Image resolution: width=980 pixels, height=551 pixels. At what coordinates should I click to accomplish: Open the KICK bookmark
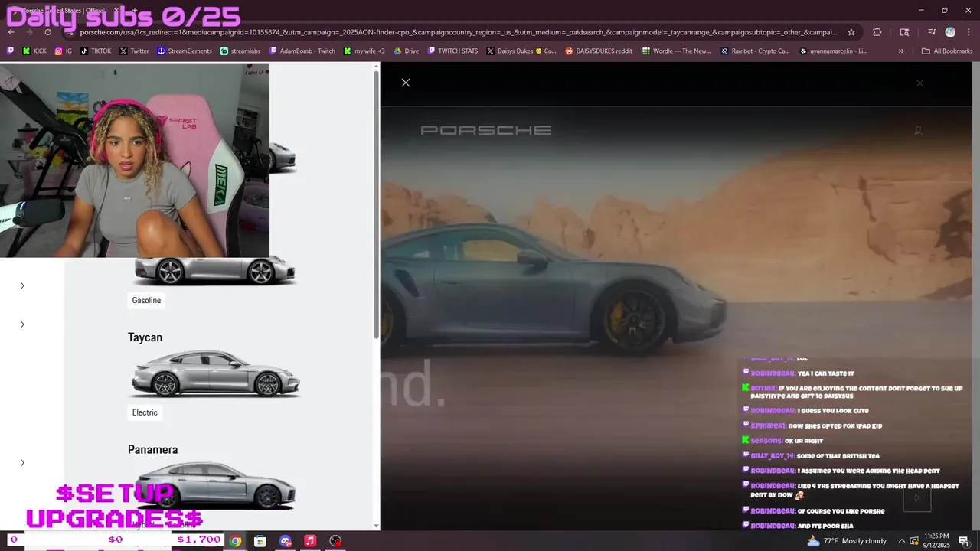coord(34,51)
